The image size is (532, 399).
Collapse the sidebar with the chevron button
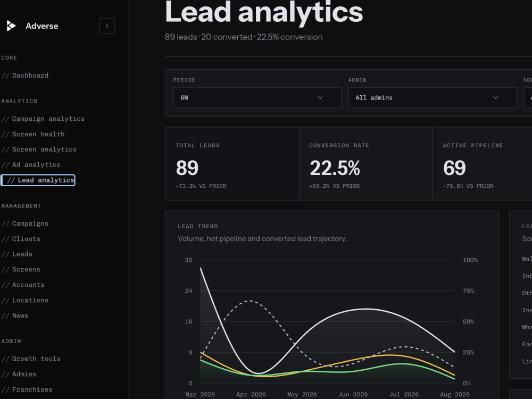107,26
